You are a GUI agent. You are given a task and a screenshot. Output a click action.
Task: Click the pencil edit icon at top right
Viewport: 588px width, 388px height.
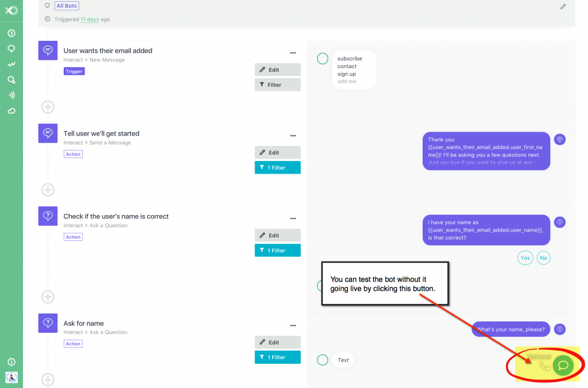coord(563,6)
